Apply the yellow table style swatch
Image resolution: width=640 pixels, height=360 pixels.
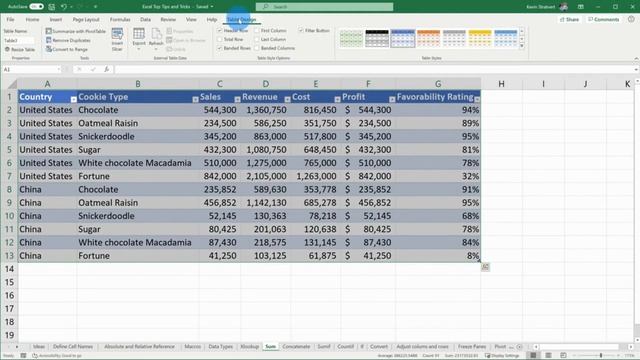[480, 38]
